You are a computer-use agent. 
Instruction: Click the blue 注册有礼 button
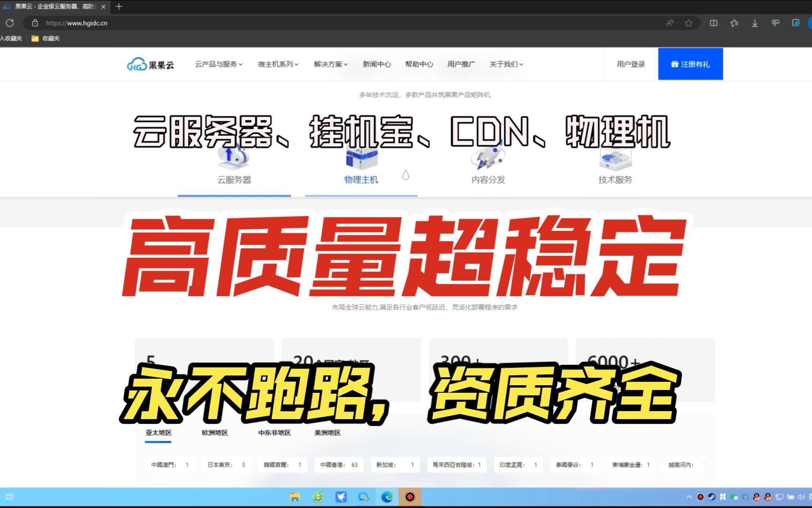(690, 64)
